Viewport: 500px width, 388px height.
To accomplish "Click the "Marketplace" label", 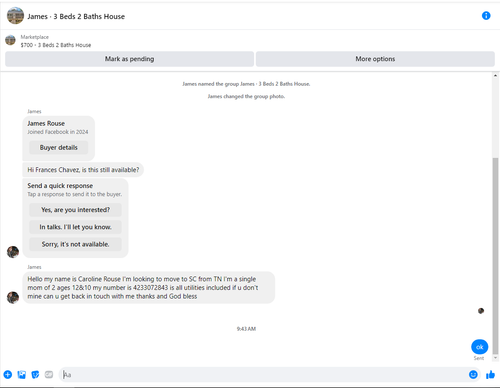I will (35, 37).
